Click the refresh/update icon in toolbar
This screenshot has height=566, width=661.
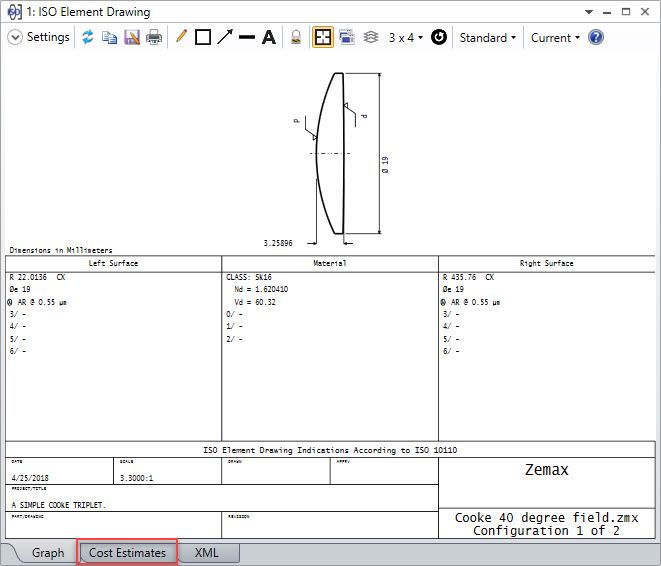click(88, 38)
